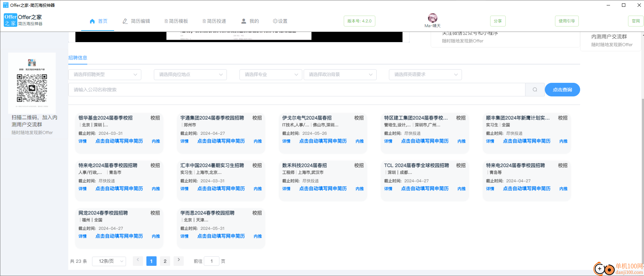Image resolution: width=644 pixels, height=276 pixels.
Task: Open 详情 for 汇丰中国2024暑期实习生招聘
Action: pyautogui.click(x=184, y=189)
